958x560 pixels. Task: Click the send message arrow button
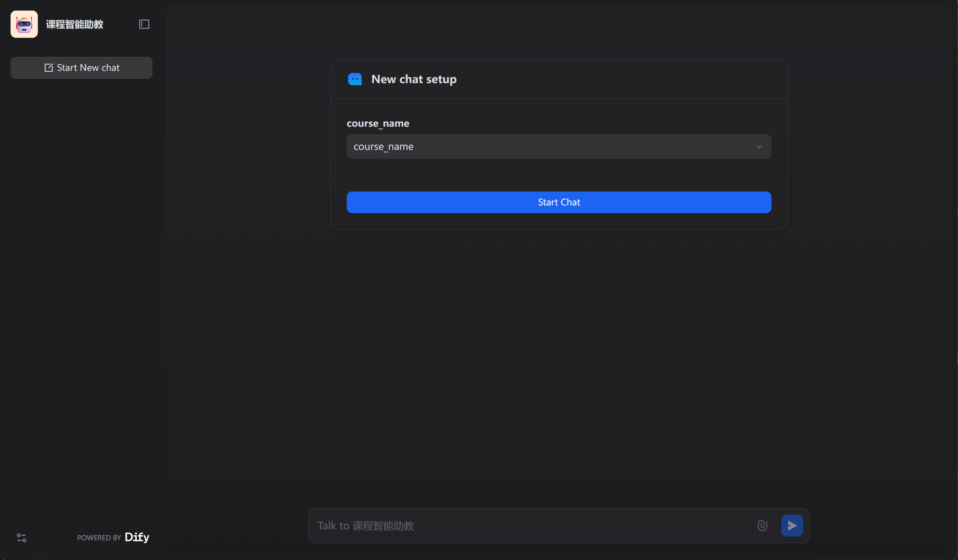coord(792,526)
